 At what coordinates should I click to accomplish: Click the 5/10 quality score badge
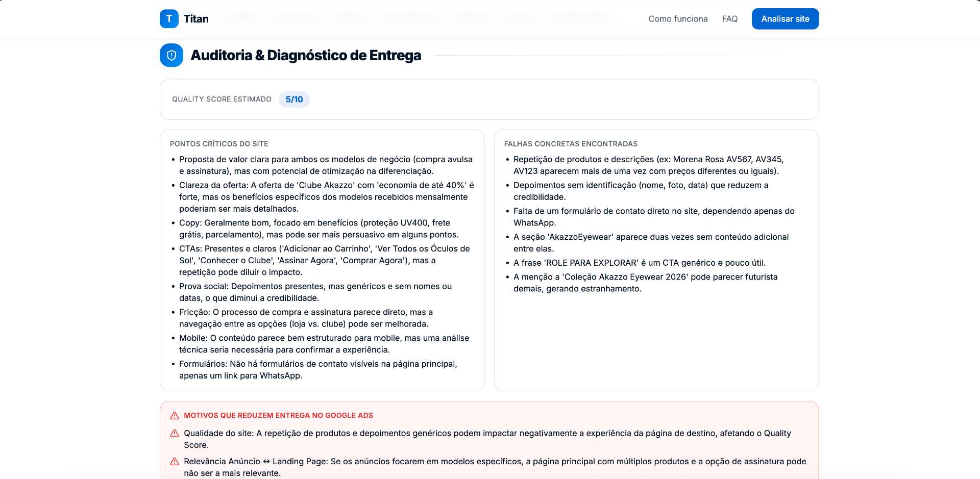click(294, 99)
